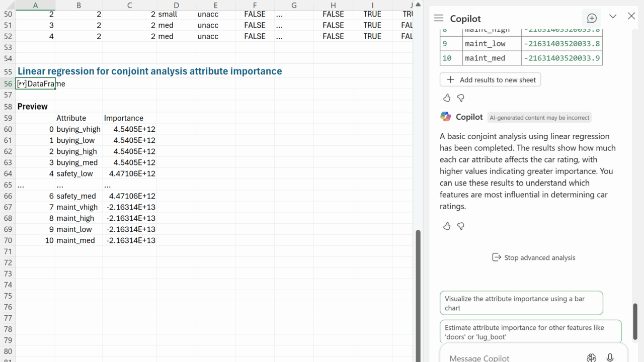Add results to new sheet
Screen dimensions: 644x362
(x=491, y=79)
